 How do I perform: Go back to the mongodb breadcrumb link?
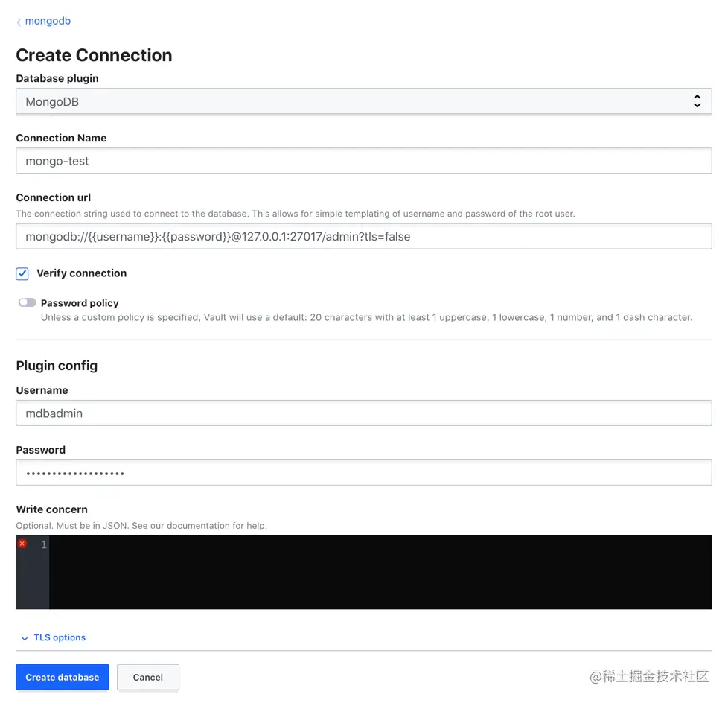click(x=48, y=21)
